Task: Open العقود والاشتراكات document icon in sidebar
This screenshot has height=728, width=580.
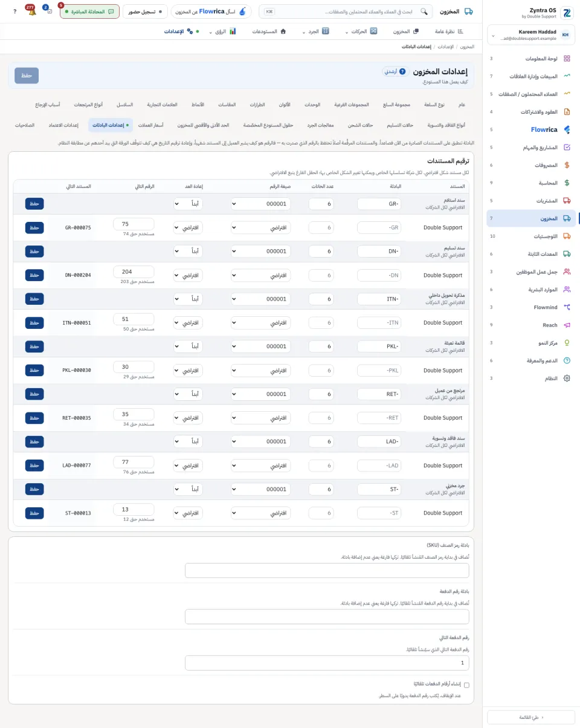Action: tap(567, 112)
